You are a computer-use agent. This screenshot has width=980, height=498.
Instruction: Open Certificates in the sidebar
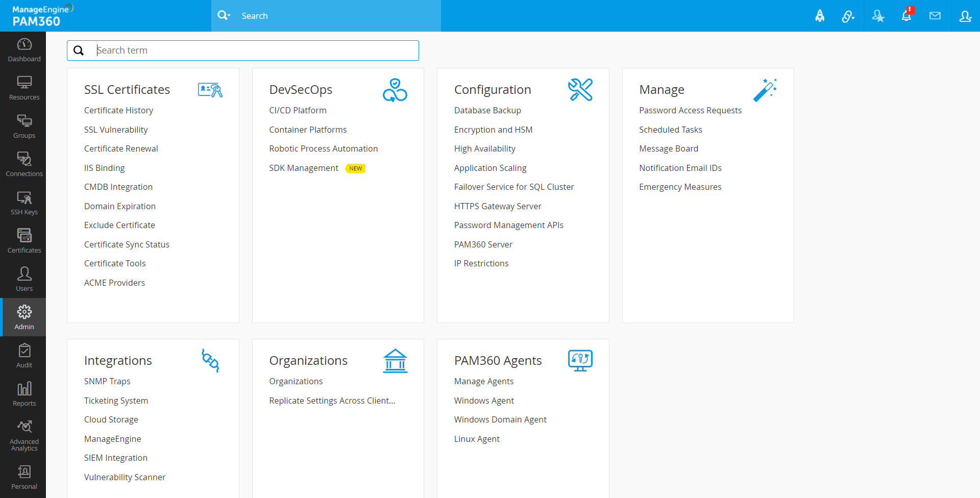(24, 241)
